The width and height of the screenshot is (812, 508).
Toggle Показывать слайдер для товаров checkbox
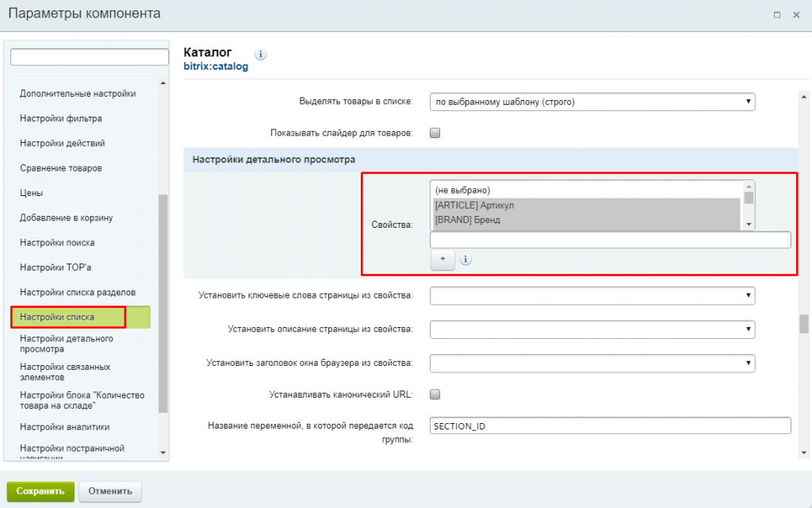click(435, 133)
